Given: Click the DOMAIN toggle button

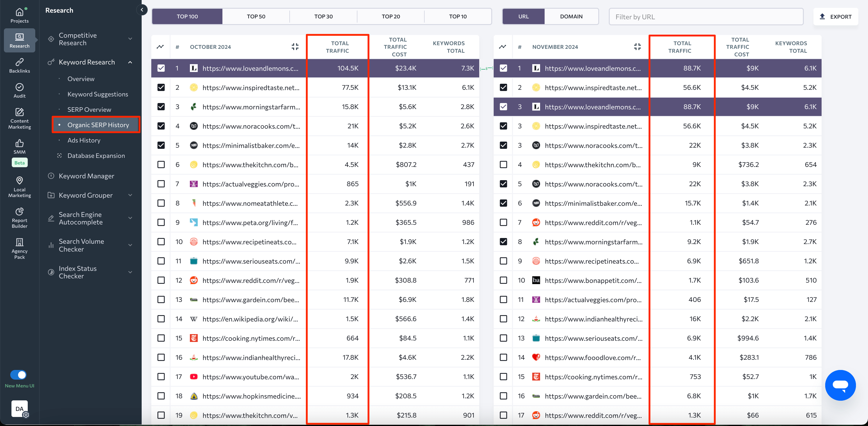Looking at the screenshot, I should (x=571, y=17).
